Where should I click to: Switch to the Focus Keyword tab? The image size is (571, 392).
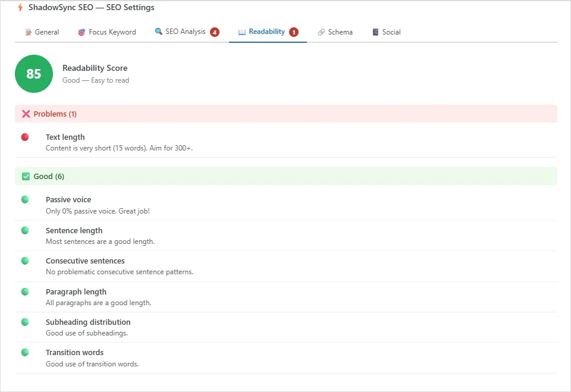click(x=107, y=32)
